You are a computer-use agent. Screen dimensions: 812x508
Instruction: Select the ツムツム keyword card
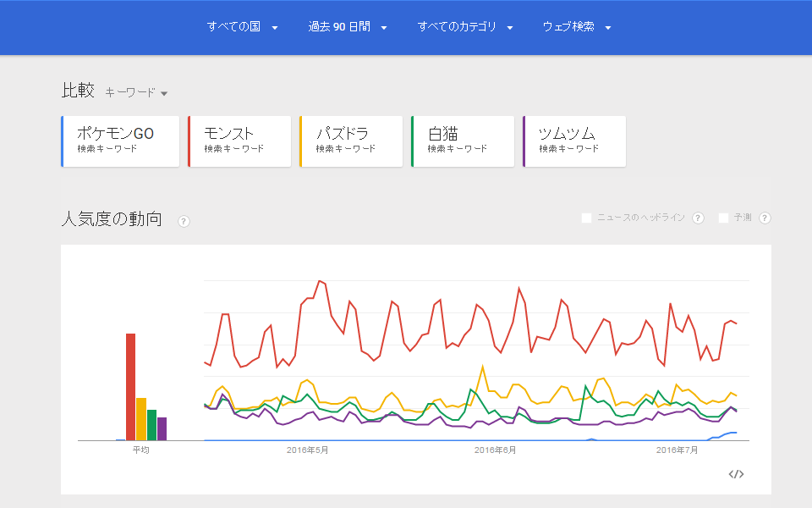(x=574, y=141)
